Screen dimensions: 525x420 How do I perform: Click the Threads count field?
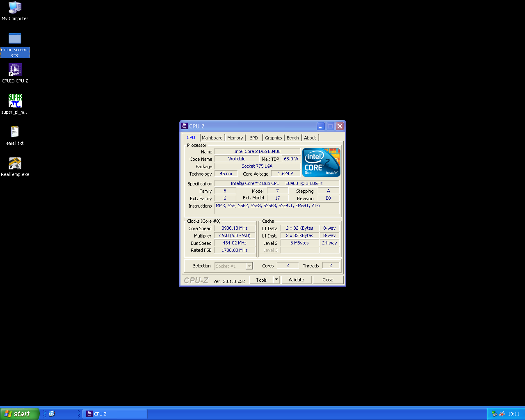click(331, 265)
